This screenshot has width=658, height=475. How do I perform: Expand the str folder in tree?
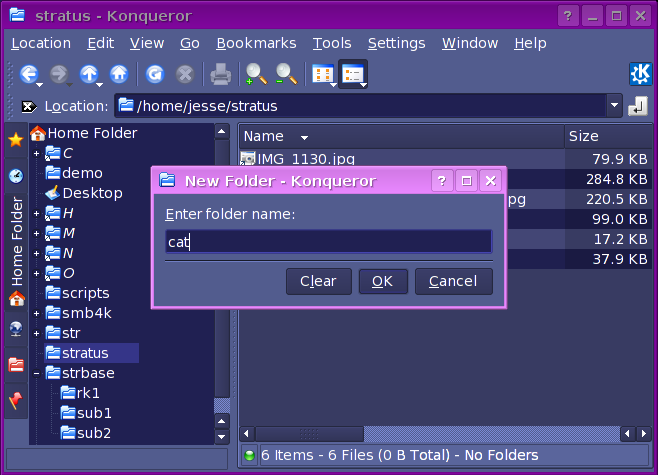coord(37,334)
